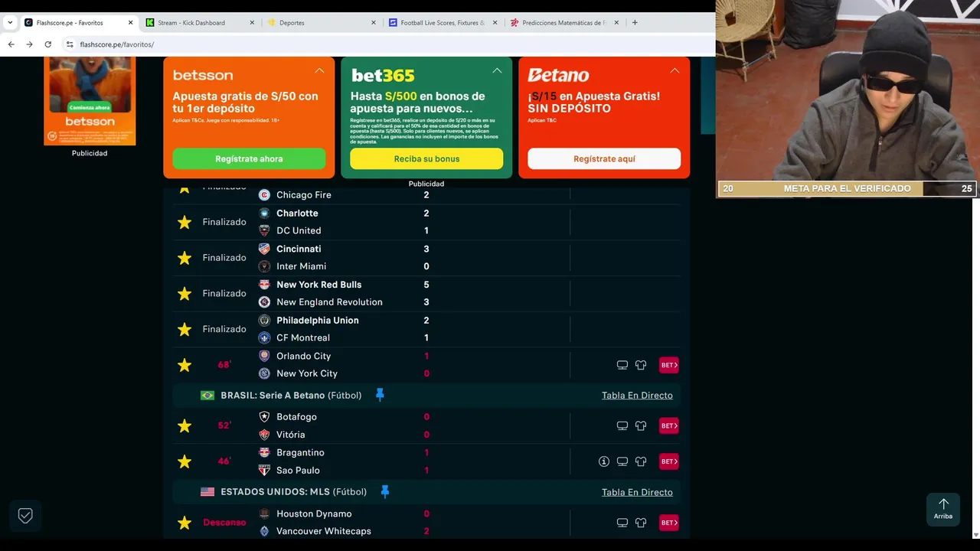Click the BET button for the Orlando City match

tap(669, 365)
